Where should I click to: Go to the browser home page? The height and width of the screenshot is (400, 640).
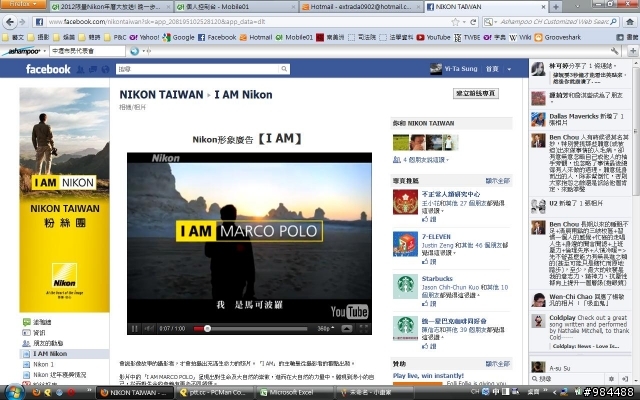point(630,22)
